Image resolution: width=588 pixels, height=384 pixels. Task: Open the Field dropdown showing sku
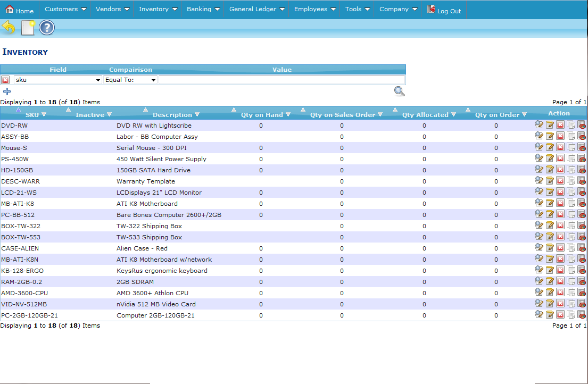[57, 80]
